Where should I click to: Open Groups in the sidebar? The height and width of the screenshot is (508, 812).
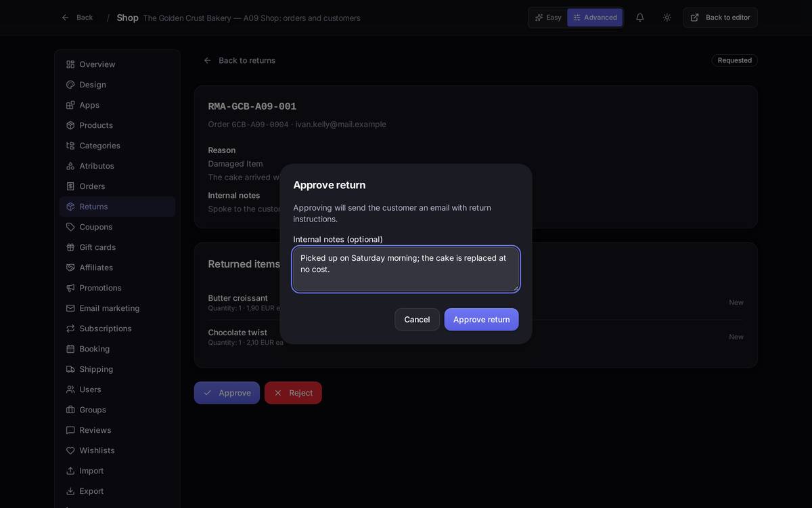(117, 410)
